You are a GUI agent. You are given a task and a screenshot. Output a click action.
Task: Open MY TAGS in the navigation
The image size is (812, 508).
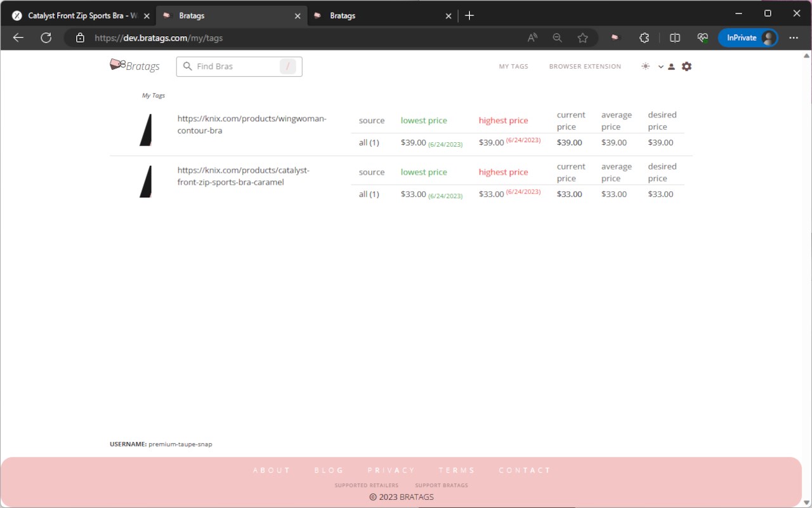[513, 67]
